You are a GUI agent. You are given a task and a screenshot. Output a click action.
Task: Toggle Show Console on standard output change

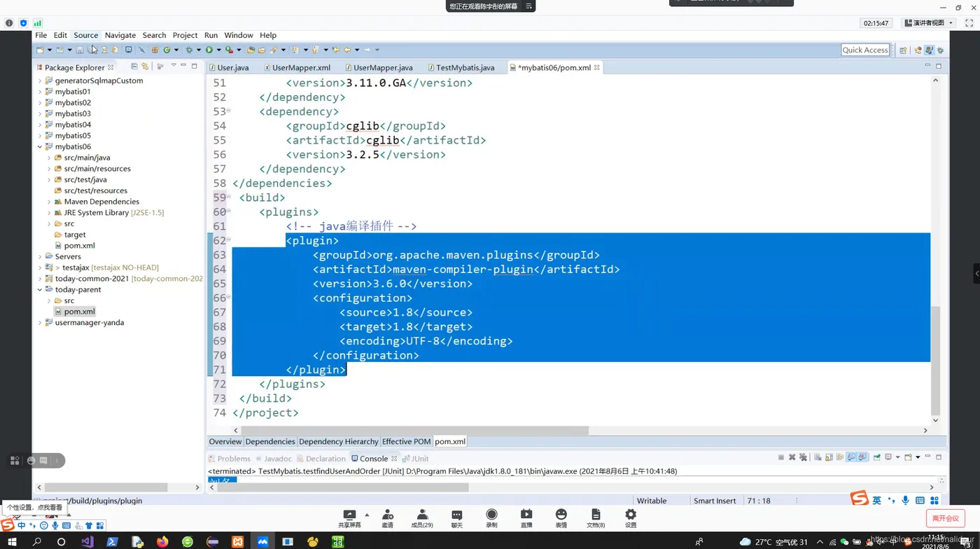851,457
